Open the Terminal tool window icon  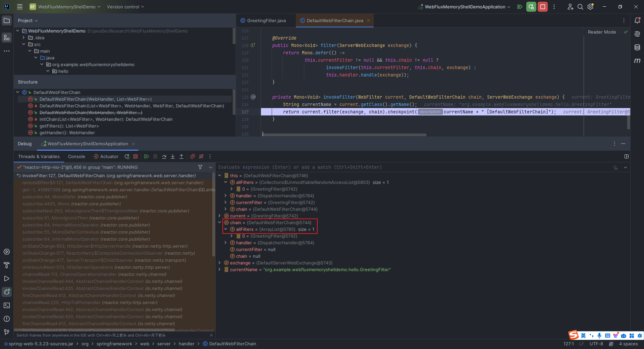click(x=7, y=305)
